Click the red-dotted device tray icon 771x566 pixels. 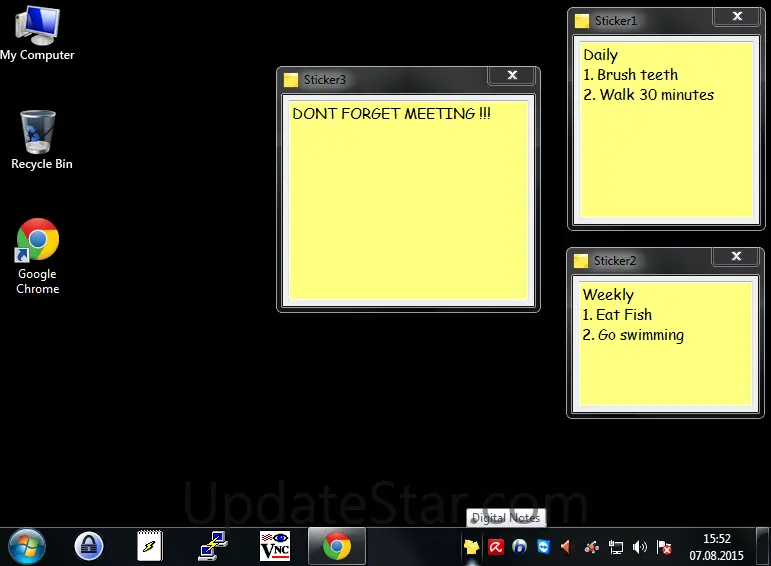[592, 547]
